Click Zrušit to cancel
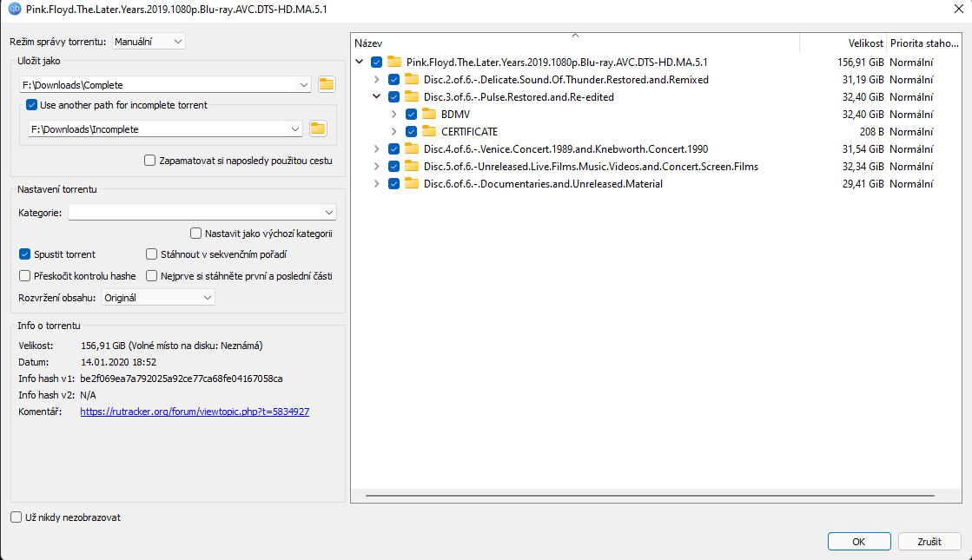This screenshot has height=560, width=972. click(929, 542)
